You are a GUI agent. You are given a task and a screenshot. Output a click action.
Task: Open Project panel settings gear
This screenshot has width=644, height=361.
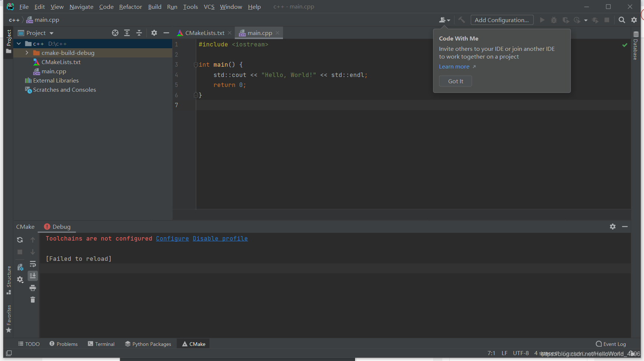[x=154, y=33]
